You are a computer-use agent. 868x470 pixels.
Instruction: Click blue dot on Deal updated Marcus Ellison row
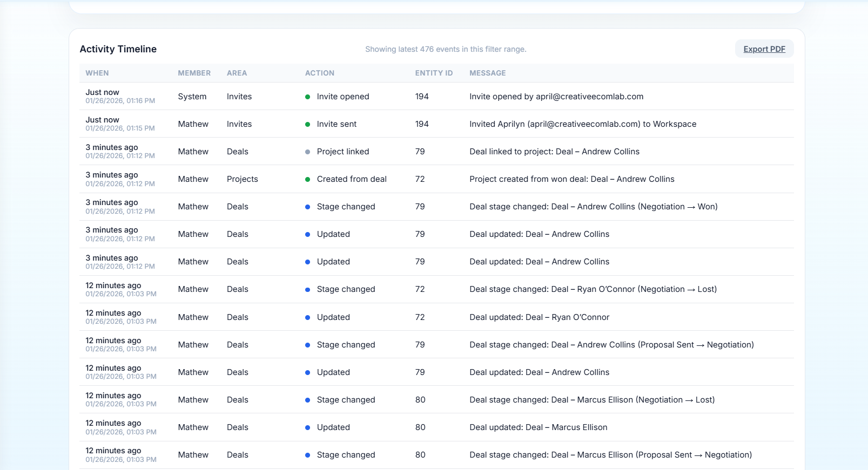pyautogui.click(x=307, y=428)
